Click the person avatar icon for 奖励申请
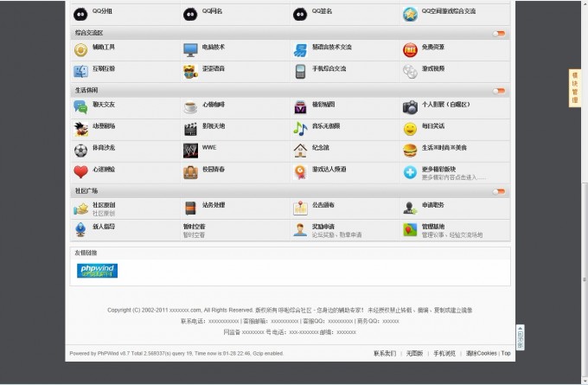 (300, 229)
